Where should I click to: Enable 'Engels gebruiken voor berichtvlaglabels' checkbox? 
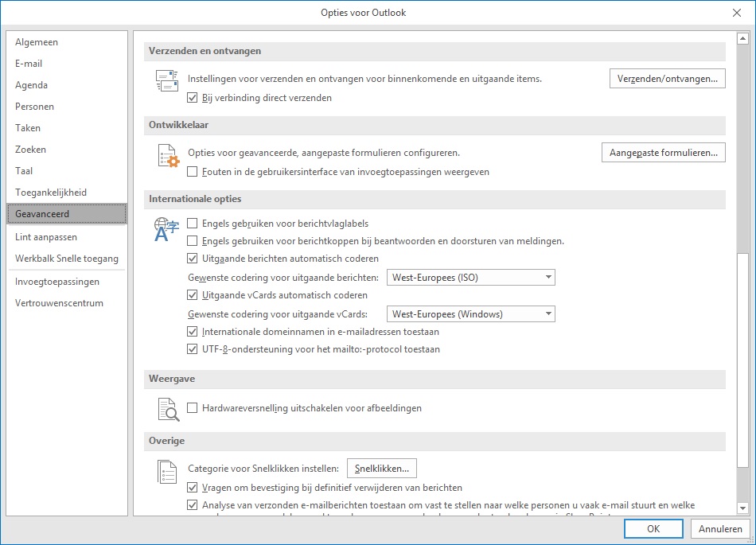pos(193,224)
